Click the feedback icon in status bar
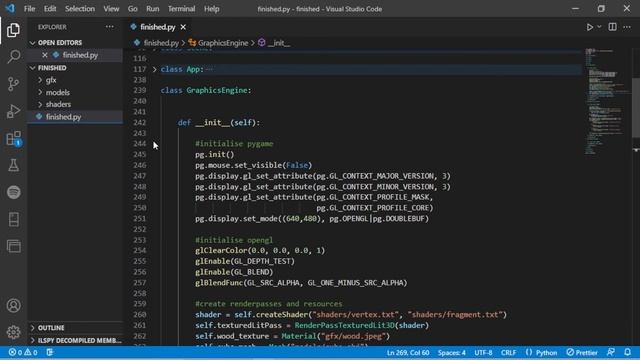640x360 pixels. click(x=611, y=352)
